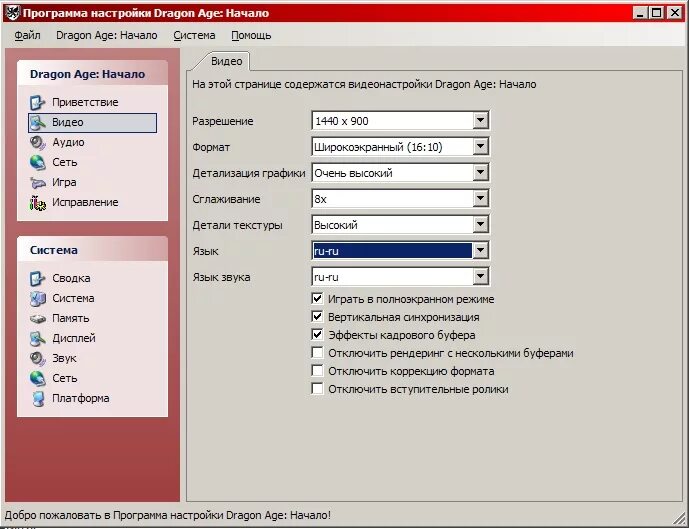Open Детализация графики dropdown arrow
This screenshot has height=529, width=689.
[480, 172]
